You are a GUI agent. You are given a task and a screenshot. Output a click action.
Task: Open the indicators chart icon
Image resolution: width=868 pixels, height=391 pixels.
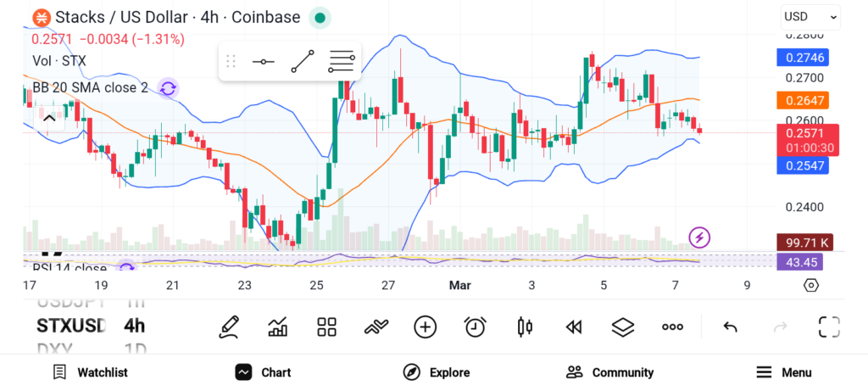point(277,327)
